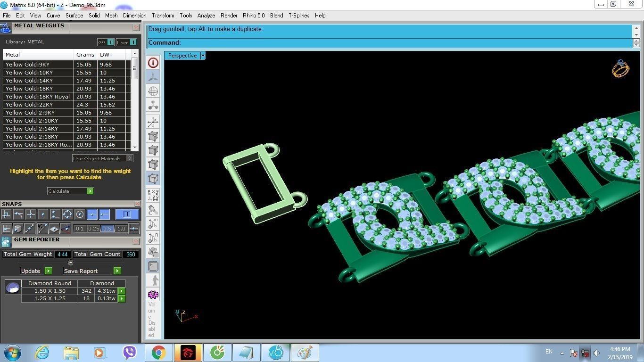644x362 pixels.
Task: Show hidden system tray icons arrow
Action: tap(562, 353)
